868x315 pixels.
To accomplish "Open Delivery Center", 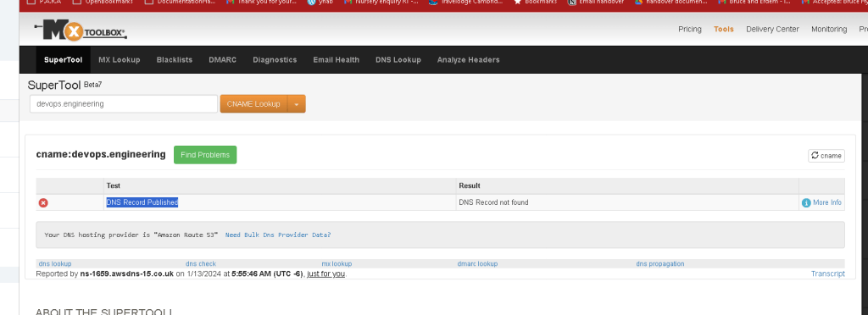I will tap(772, 30).
